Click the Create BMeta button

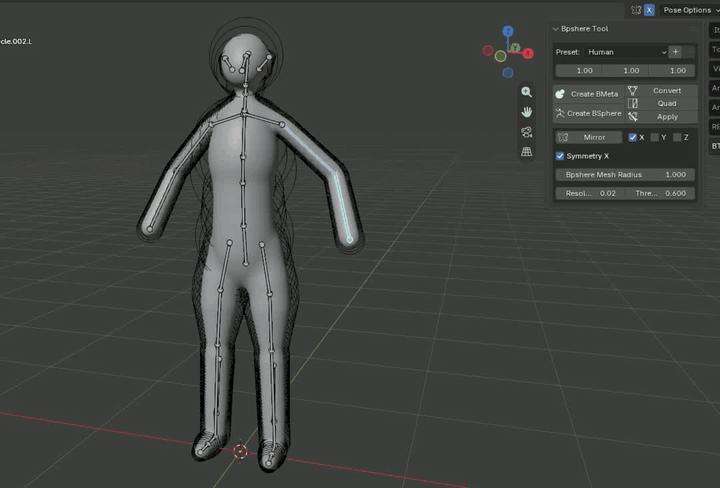[x=589, y=94]
